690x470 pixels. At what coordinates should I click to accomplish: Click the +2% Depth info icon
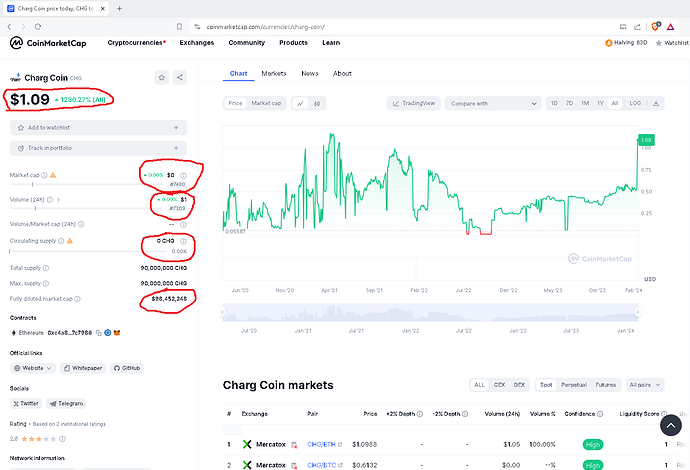[x=420, y=414]
